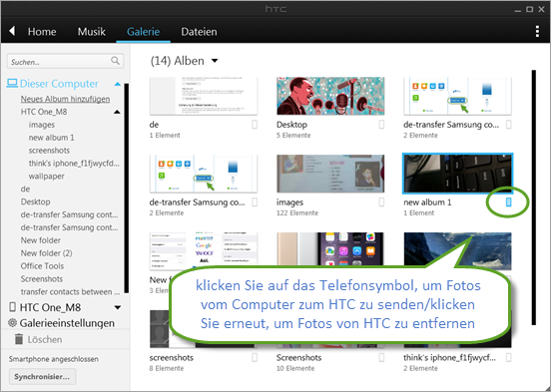Select wallpaper in the sidebar
Screen dimensions: 551x392
pyautogui.click(x=46, y=177)
